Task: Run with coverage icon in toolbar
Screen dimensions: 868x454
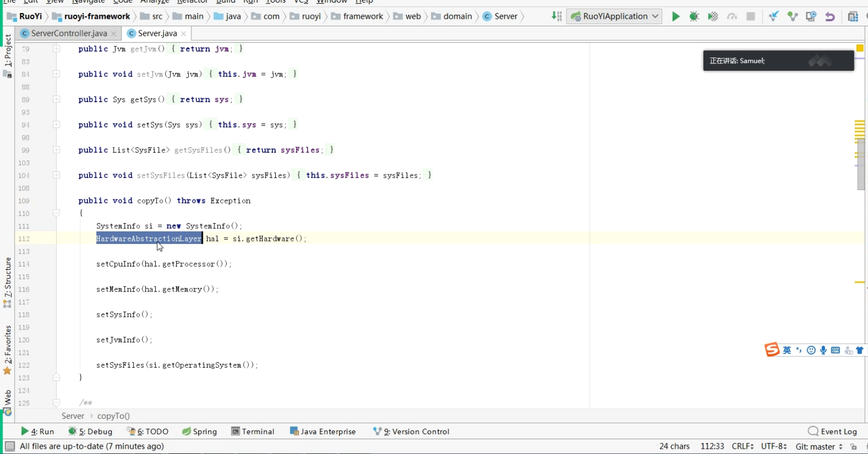Action: [713, 17]
